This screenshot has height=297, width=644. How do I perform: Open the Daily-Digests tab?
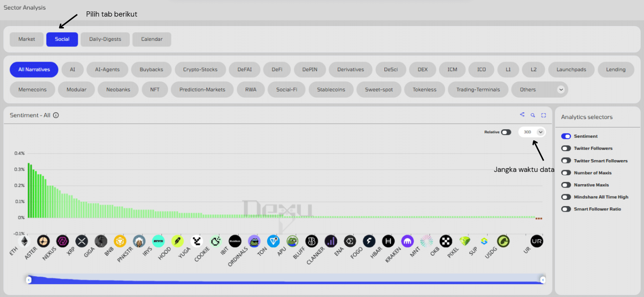pyautogui.click(x=105, y=39)
